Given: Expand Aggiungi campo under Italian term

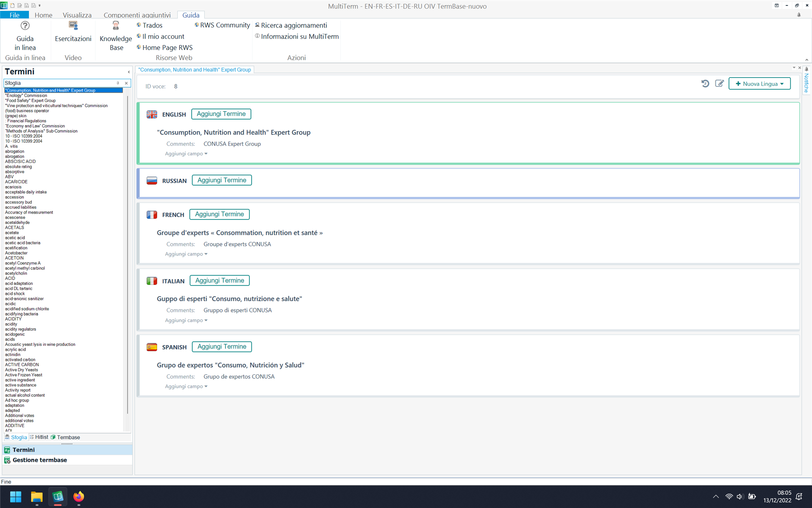Looking at the screenshot, I should [186, 320].
